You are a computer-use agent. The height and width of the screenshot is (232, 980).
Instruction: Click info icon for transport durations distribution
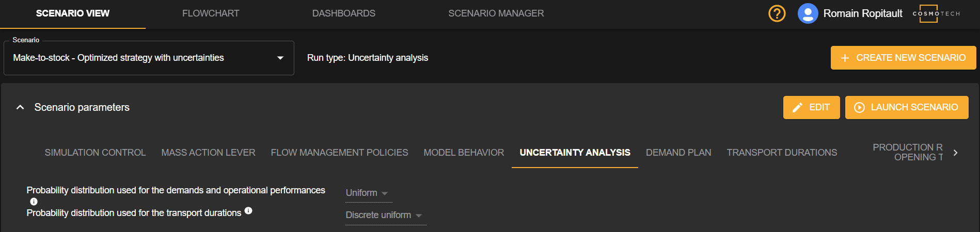248,210
